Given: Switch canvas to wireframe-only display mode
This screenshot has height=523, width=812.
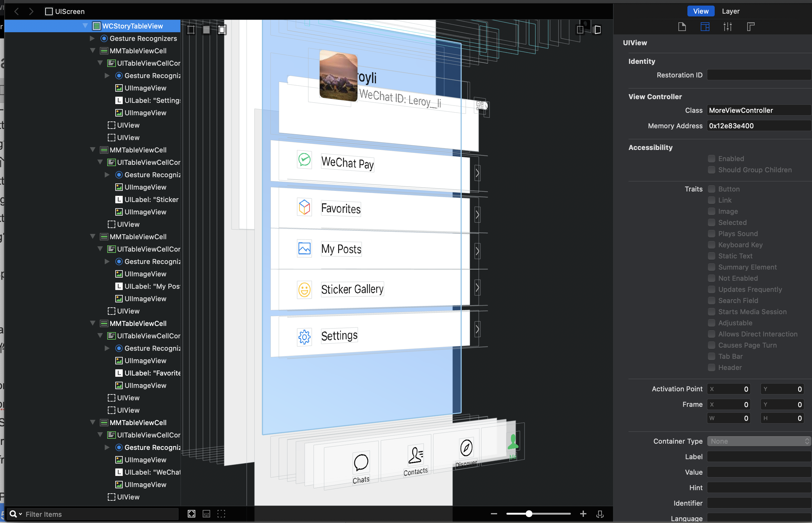Looking at the screenshot, I should click(x=191, y=30).
